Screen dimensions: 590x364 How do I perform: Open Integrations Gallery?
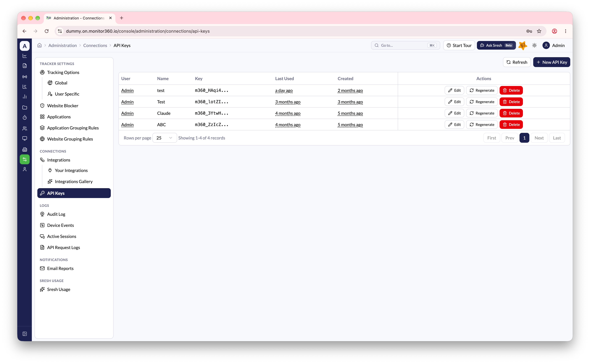[x=73, y=182]
